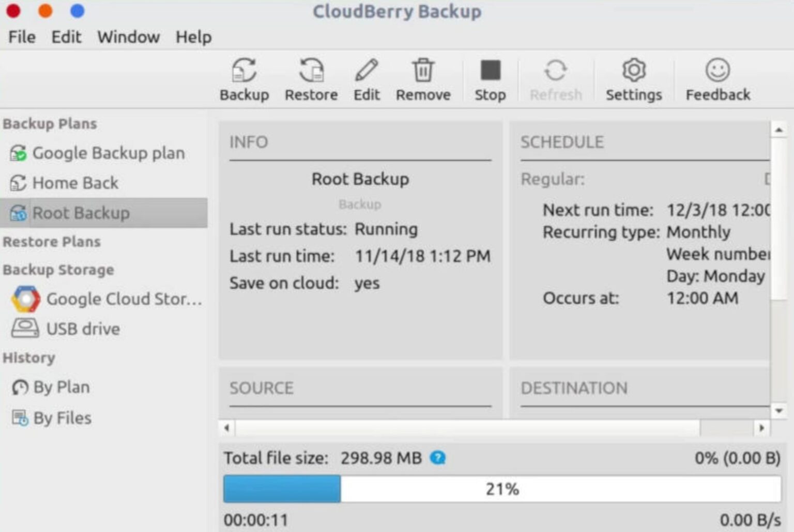Stop the running backup
The image size is (794, 532).
pyautogui.click(x=490, y=77)
